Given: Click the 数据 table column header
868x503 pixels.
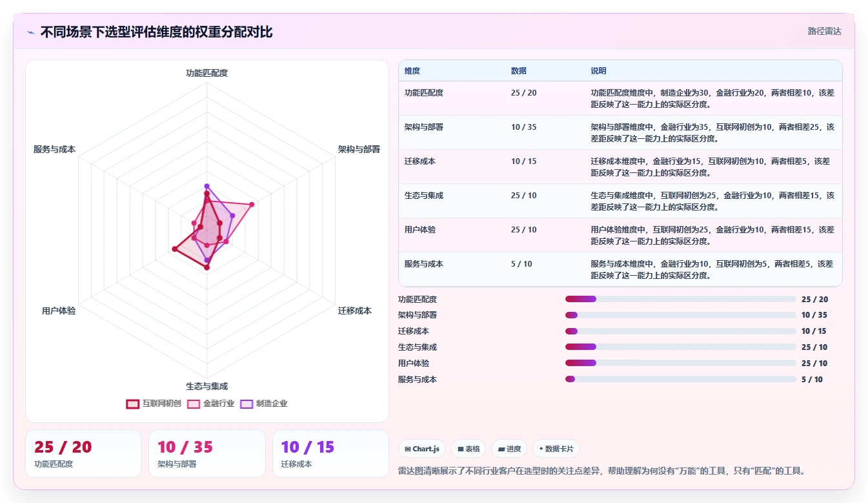Looking at the screenshot, I should (x=519, y=71).
